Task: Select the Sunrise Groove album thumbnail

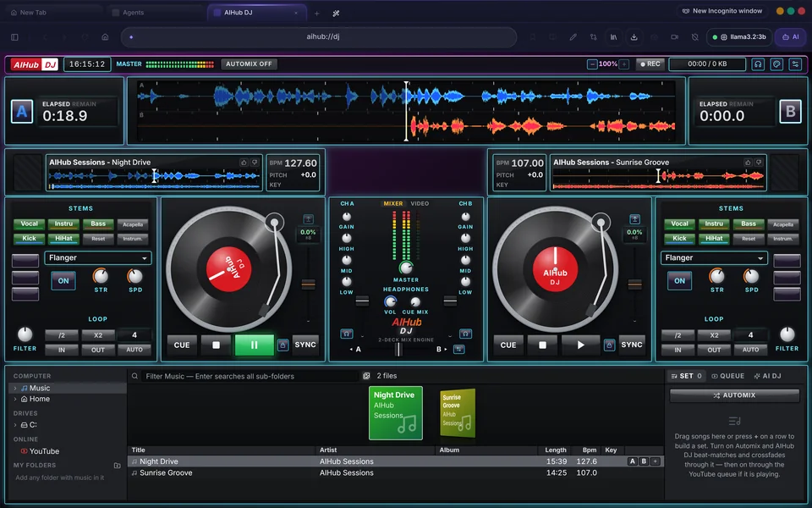Action: pyautogui.click(x=458, y=413)
